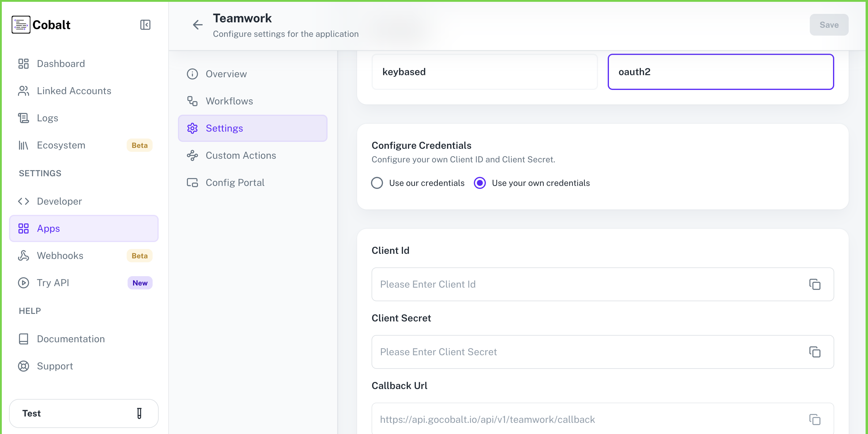Viewport: 868px width, 434px height.
Task: Select the Use your own credentials option
Action: coord(480,183)
